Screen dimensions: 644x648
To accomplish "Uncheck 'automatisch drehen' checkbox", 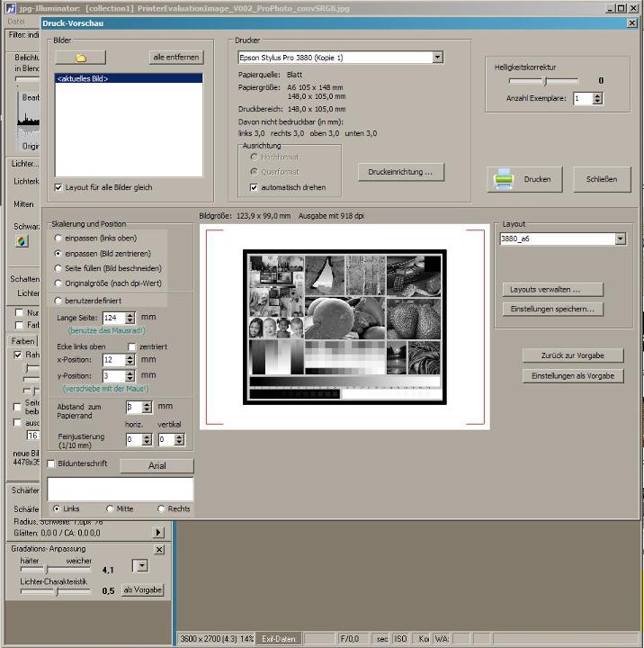I will click(254, 187).
